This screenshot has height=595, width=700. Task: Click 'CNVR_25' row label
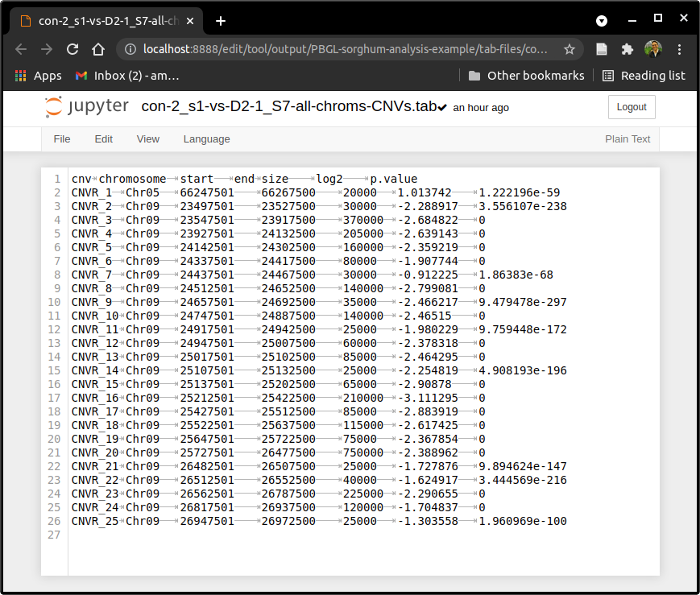(x=94, y=522)
